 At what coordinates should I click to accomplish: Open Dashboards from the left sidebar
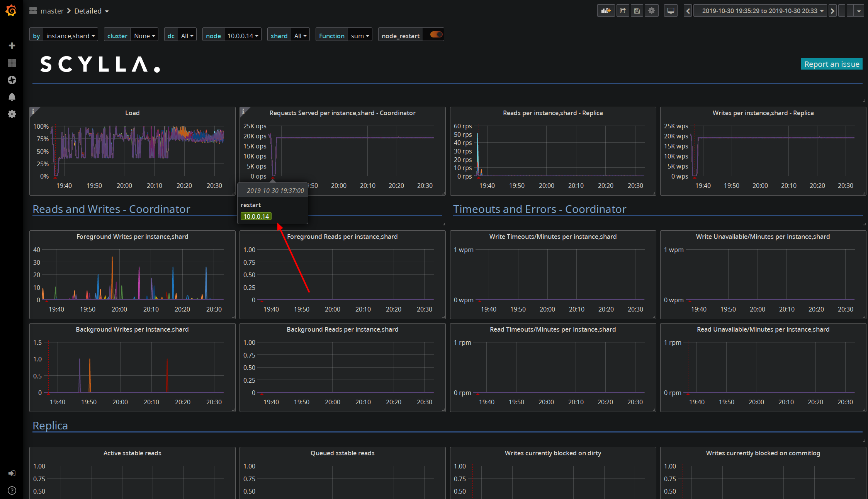[12, 63]
